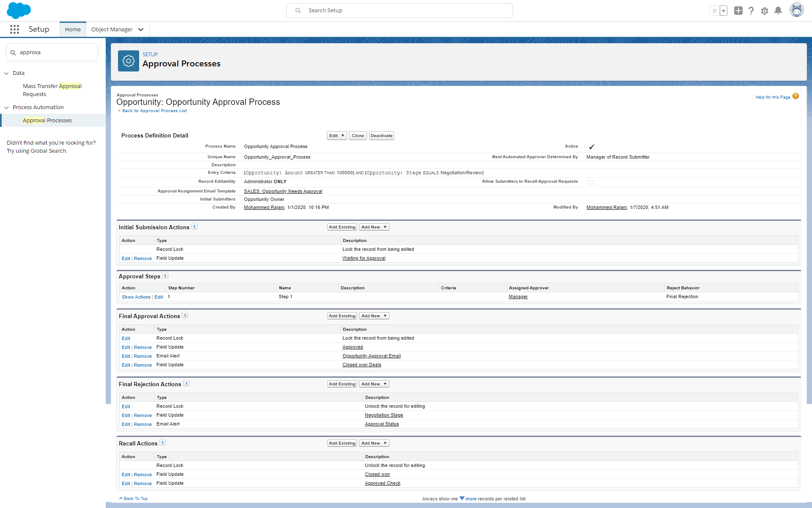Open the user avatar profile menu

tap(796, 11)
